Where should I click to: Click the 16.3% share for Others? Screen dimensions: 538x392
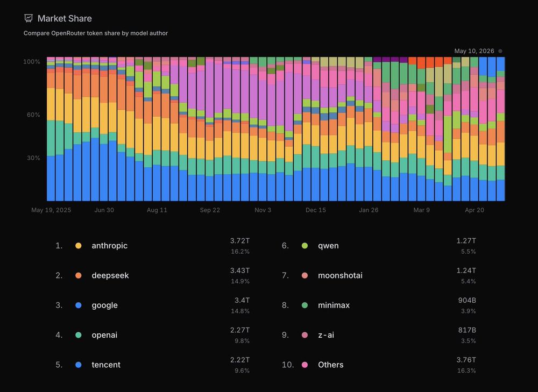click(466, 371)
